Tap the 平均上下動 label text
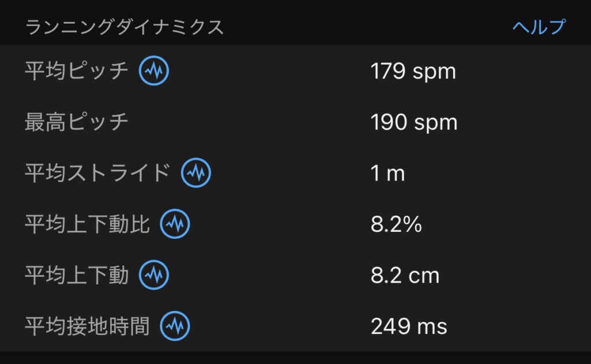The height and width of the screenshot is (364, 591). pyautogui.click(x=76, y=275)
